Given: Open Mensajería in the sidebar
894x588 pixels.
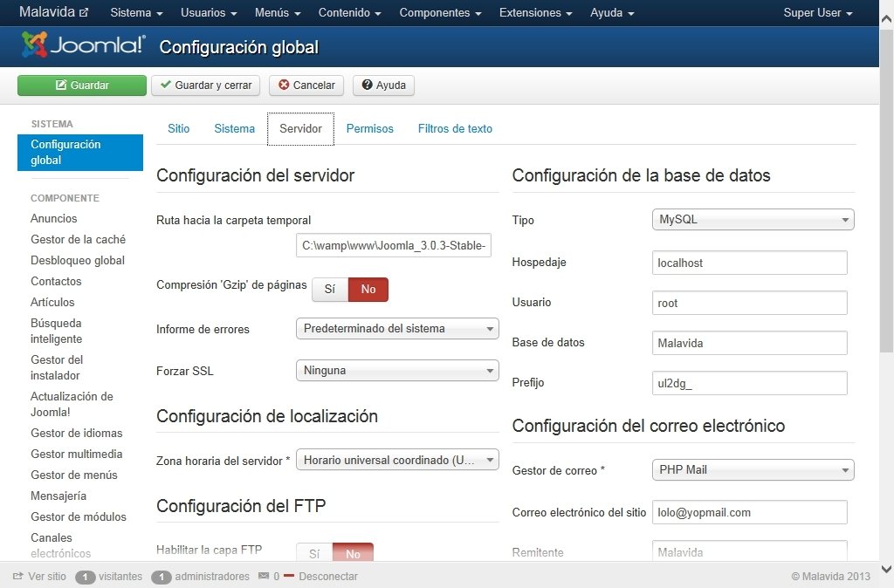Looking at the screenshot, I should click(x=58, y=496).
